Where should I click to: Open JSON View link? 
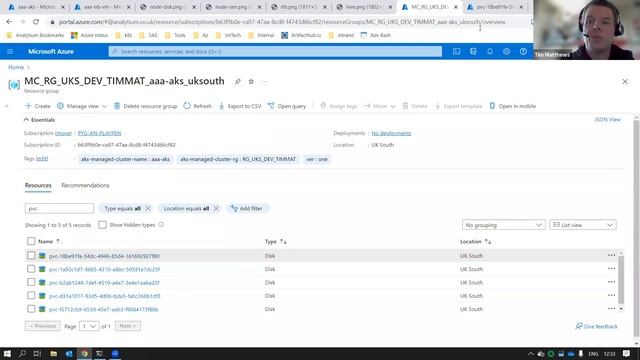[607, 120]
